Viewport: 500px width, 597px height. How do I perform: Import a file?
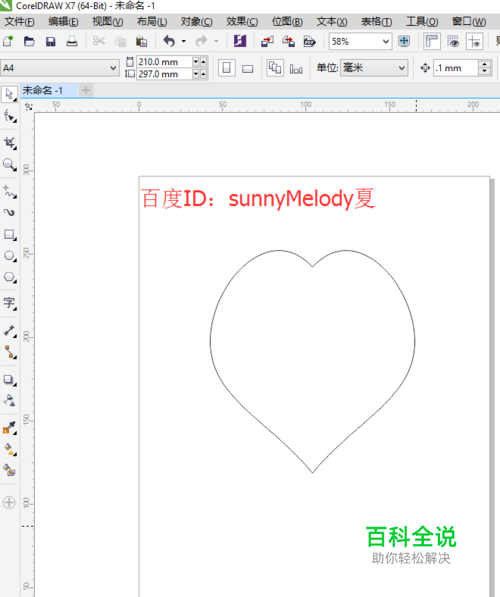click(x=267, y=41)
